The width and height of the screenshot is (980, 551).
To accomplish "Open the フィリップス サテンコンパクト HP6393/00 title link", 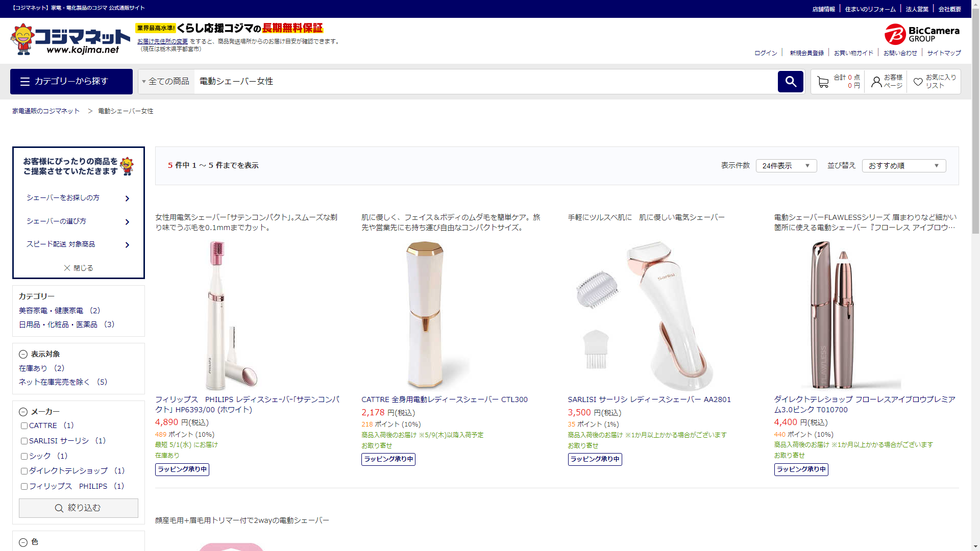I will tap(248, 405).
